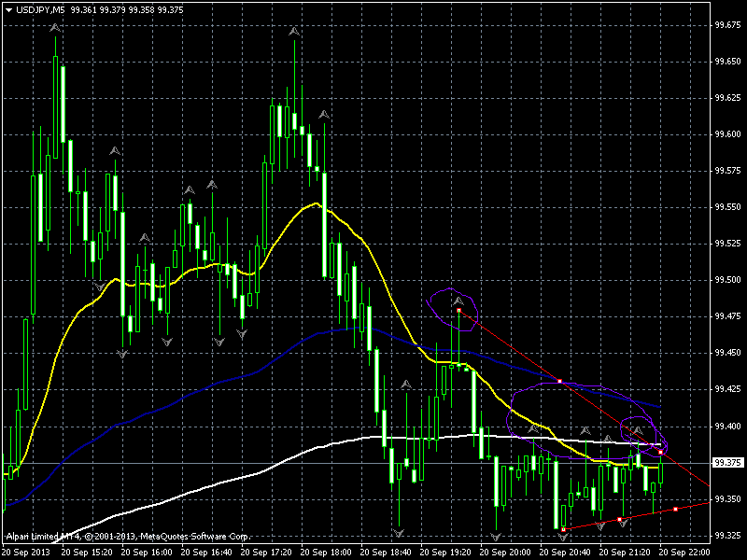Click the 99.600 price scale label
Screen dimensions: 747x560
[x=728, y=134]
